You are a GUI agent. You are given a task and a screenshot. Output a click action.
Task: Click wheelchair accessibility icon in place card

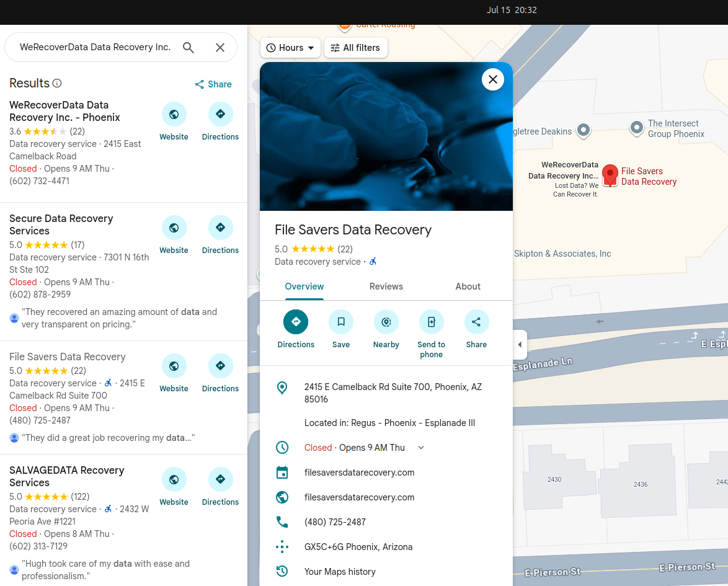373,262
